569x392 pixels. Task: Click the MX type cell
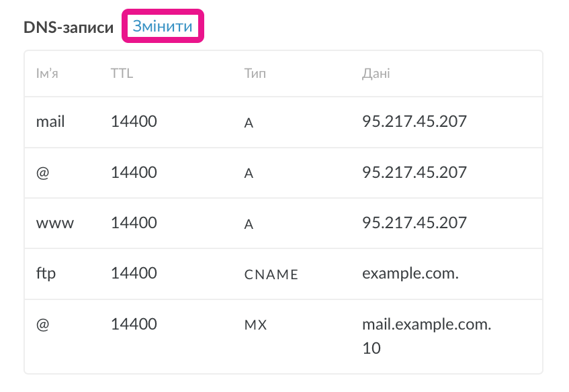(x=256, y=325)
